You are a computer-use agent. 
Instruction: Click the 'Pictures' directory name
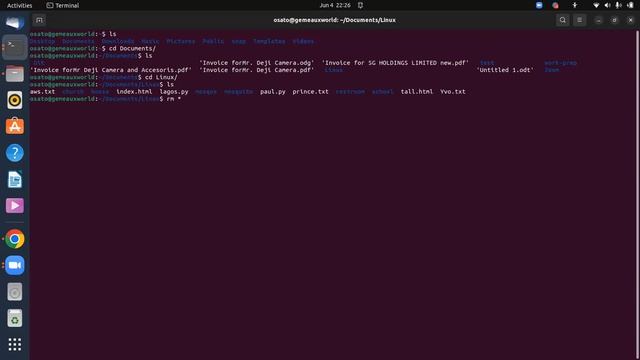click(181, 41)
